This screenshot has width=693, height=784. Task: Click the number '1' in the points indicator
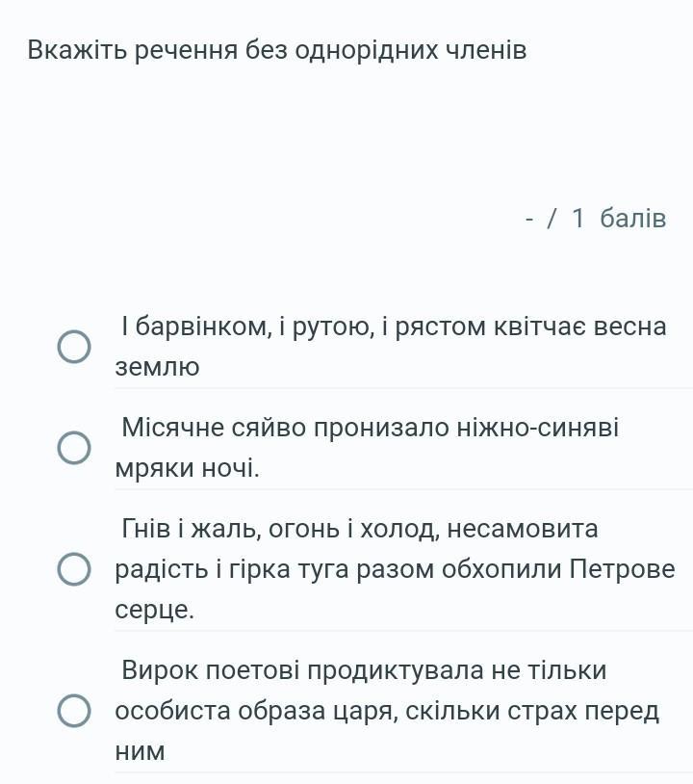pyautogui.click(x=577, y=219)
